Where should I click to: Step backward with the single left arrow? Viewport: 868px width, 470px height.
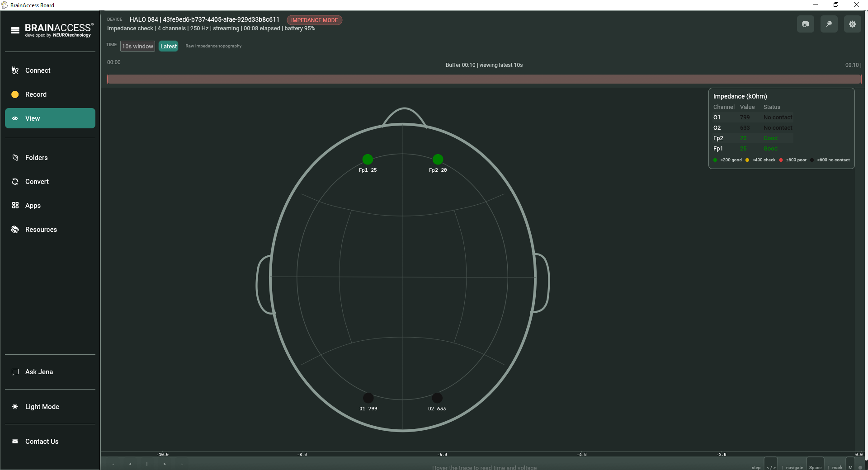tap(130, 464)
